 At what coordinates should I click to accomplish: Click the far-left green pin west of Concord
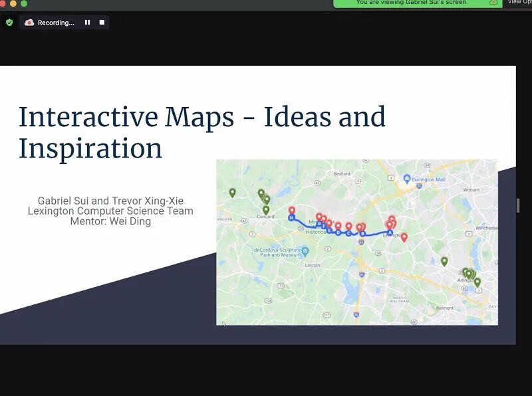232,193
